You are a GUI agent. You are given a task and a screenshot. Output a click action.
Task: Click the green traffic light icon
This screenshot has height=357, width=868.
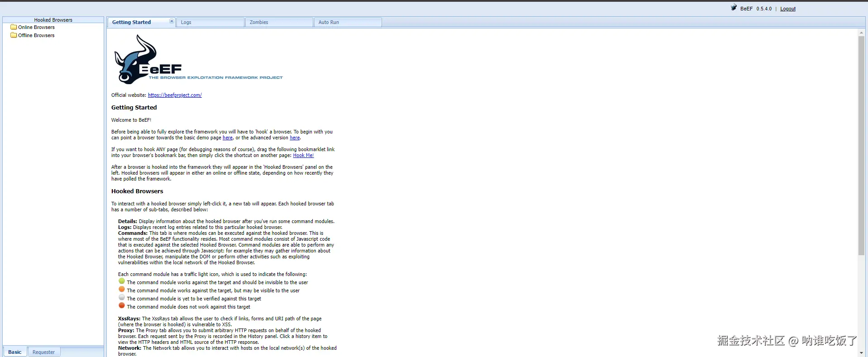[121, 281]
